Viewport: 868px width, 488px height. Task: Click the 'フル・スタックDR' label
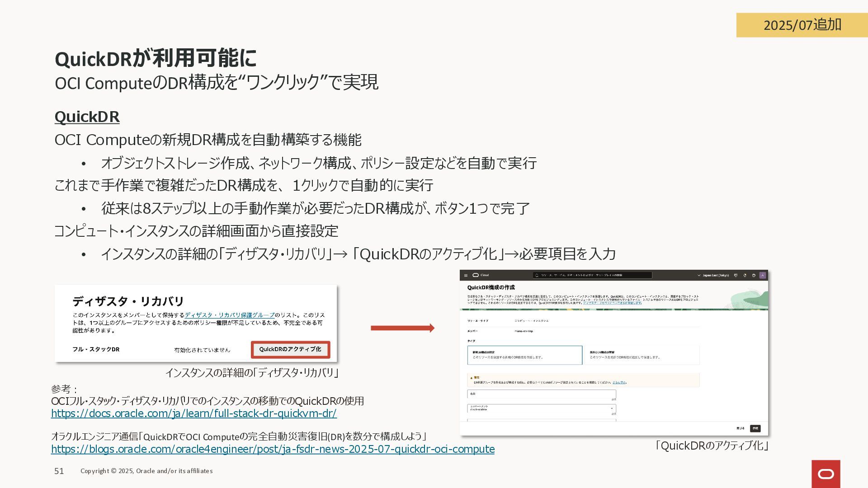pos(96,349)
